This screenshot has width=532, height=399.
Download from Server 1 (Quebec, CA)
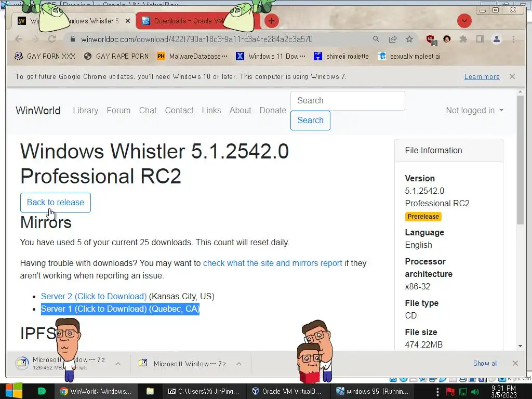(x=94, y=309)
